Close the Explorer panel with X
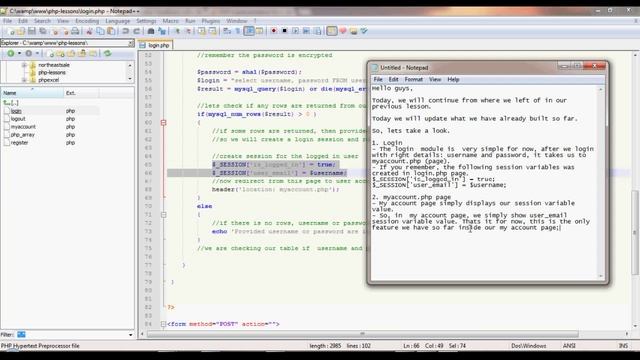640x360 pixels. pos(131,43)
